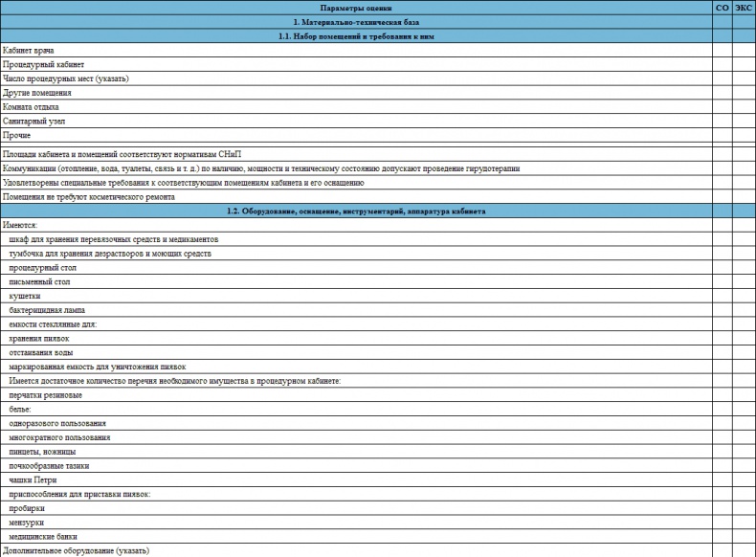
Task: Click the ЭКС cell for "чашки Петри"
Action: [744, 480]
